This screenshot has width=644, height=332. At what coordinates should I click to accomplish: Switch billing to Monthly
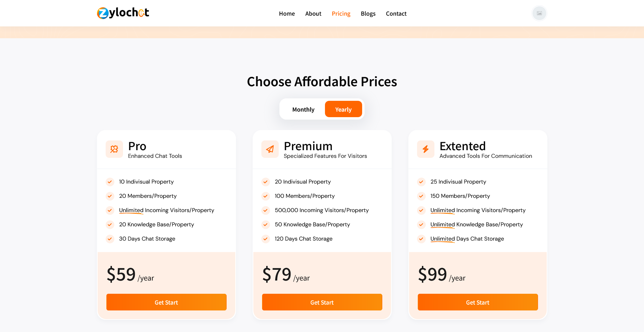(303, 110)
